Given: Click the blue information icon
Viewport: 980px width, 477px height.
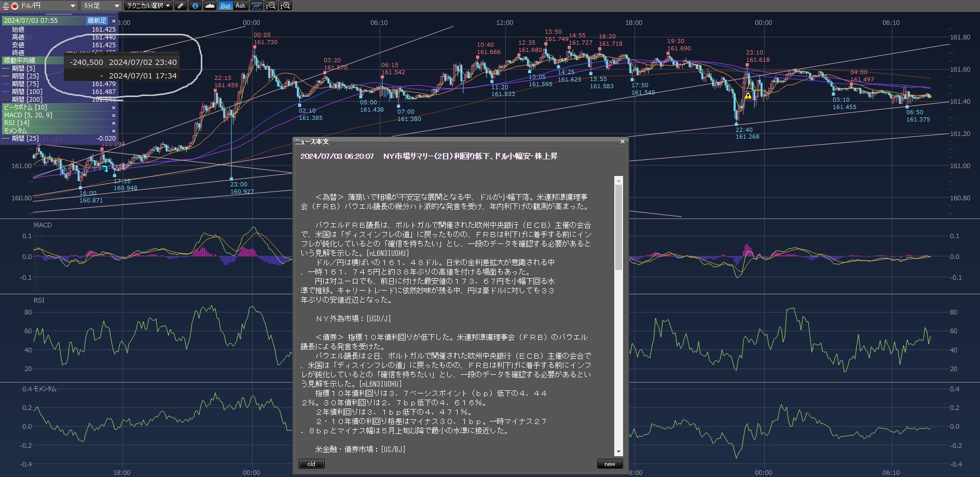Looking at the screenshot, I should pyautogui.click(x=195, y=6).
